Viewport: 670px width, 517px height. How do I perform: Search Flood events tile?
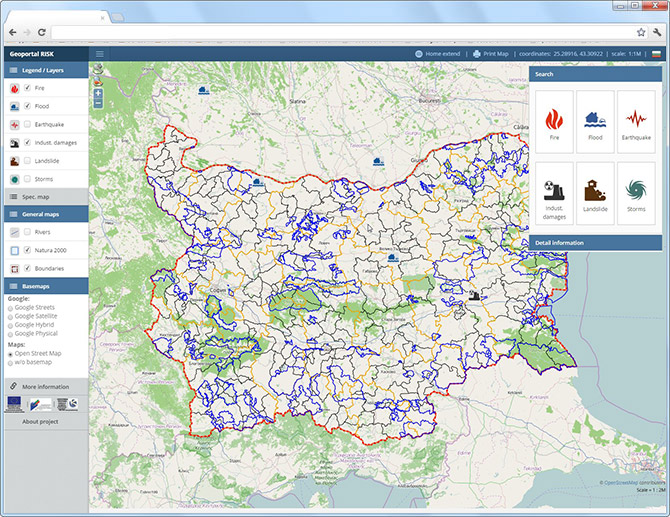click(595, 122)
